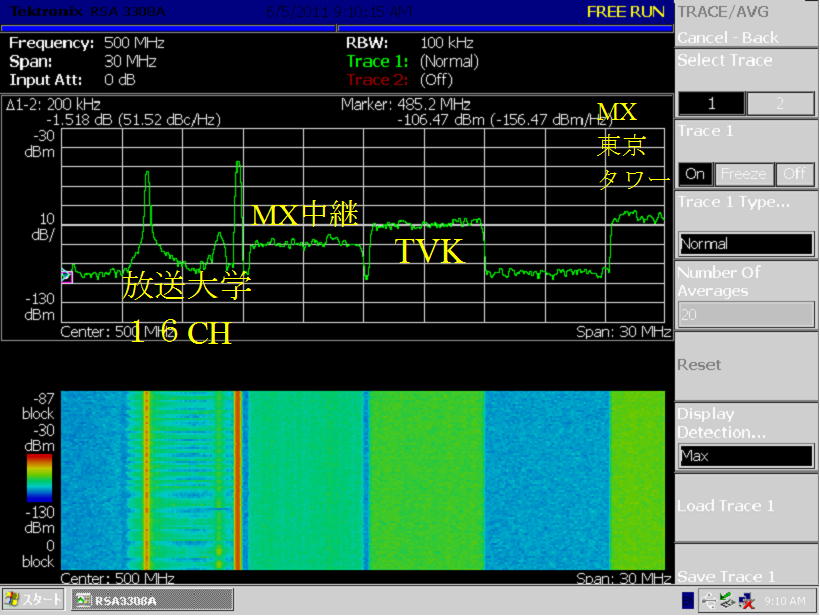Click the RSA3308A taskbar app icon
Screen dimensions: 820x616
pyautogui.click(x=84, y=600)
